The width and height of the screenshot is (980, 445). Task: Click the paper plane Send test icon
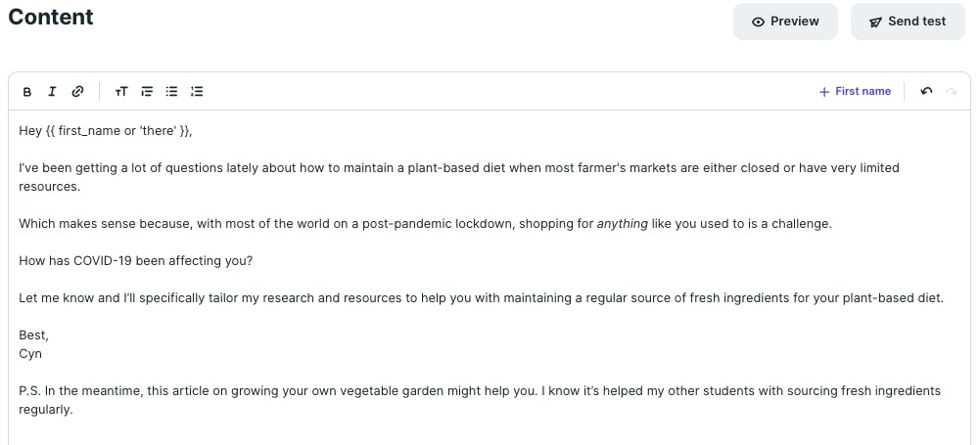click(x=875, y=22)
